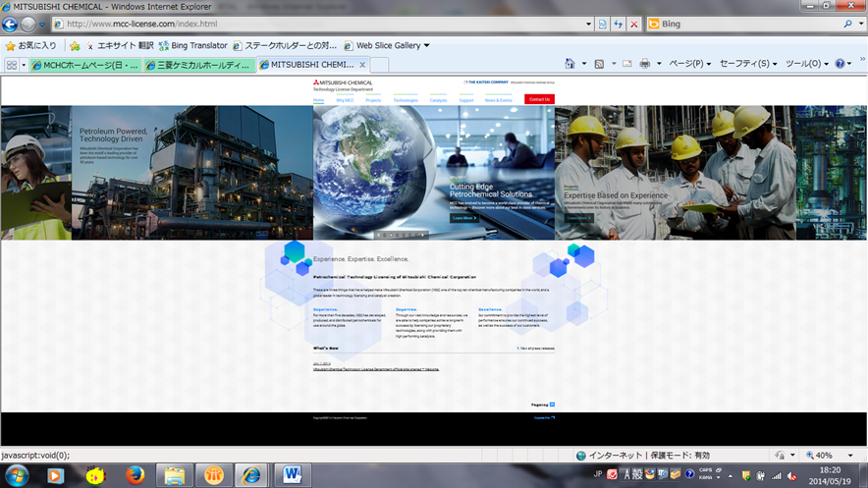Click the Read Mail envelope icon
Image resolution: width=868 pixels, height=488 pixels.
point(627,64)
